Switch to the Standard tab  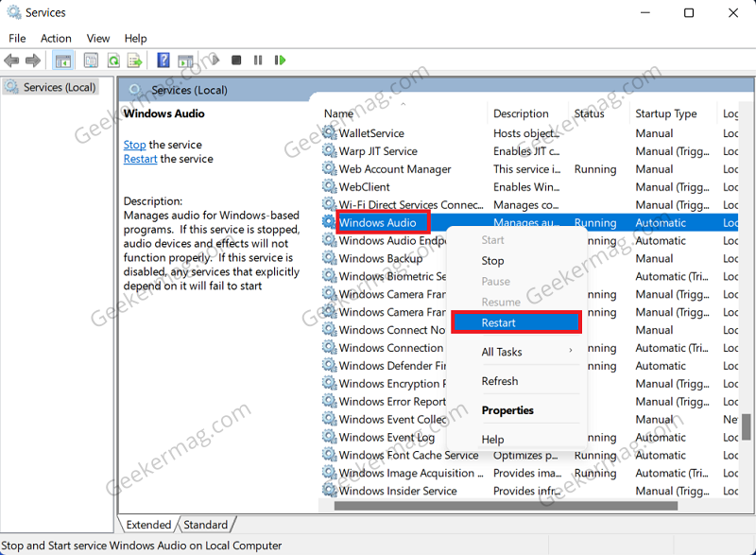206,524
